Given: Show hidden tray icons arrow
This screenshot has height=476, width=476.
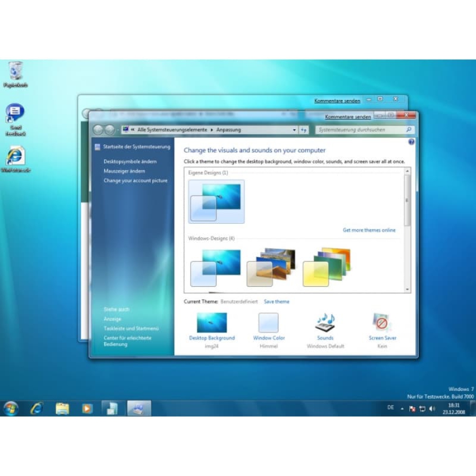Looking at the screenshot, I should pos(402,409).
